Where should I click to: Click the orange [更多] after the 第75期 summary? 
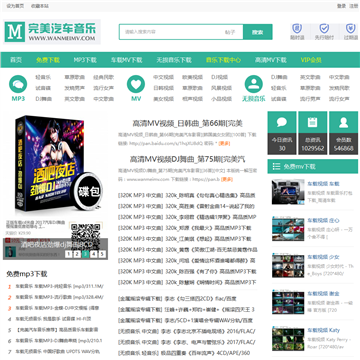[x=227, y=179]
